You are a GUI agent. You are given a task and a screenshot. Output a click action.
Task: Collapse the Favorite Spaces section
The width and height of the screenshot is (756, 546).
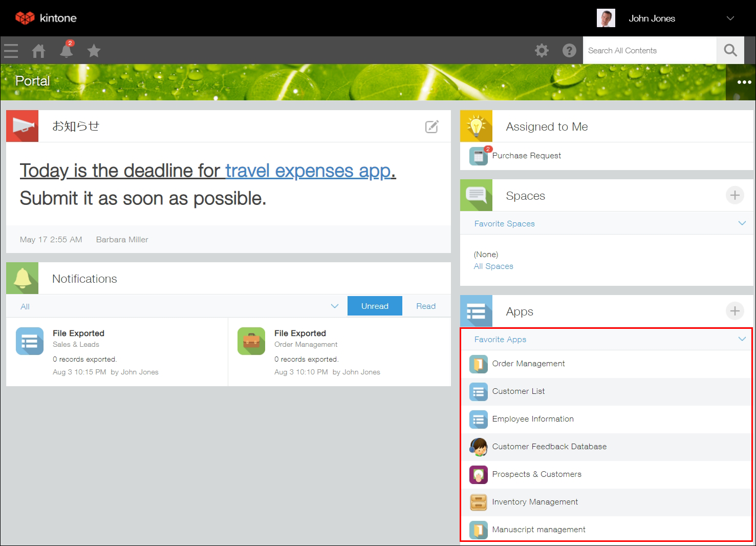click(x=742, y=223)
